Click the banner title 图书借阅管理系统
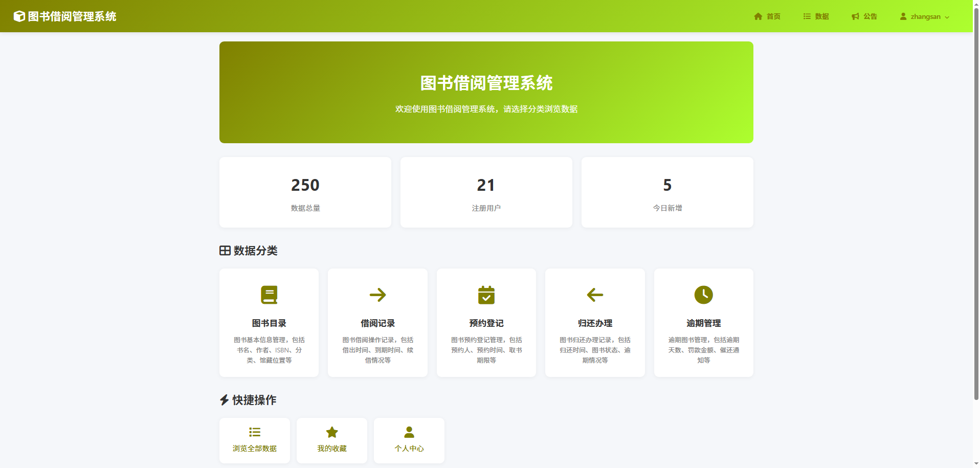 pyautogui.click(x=486, y=83)
